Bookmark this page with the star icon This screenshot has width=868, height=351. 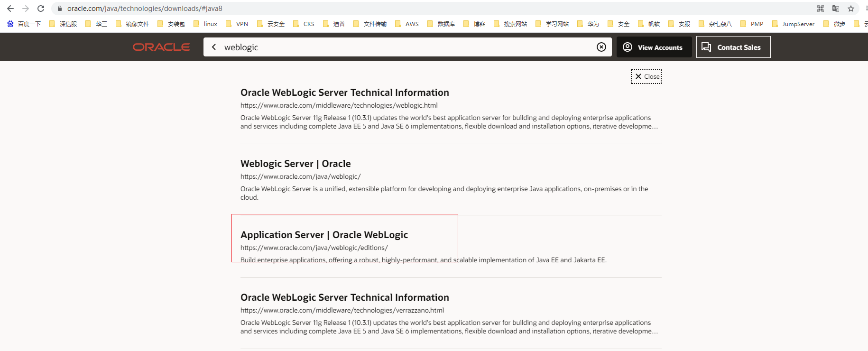[851, 9]
